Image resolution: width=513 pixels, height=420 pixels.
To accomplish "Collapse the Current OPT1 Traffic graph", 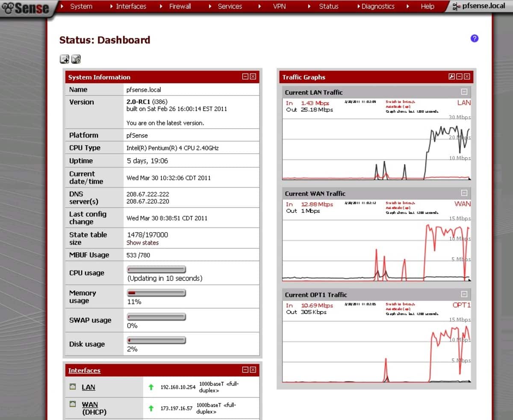I will tap(464, 294).
